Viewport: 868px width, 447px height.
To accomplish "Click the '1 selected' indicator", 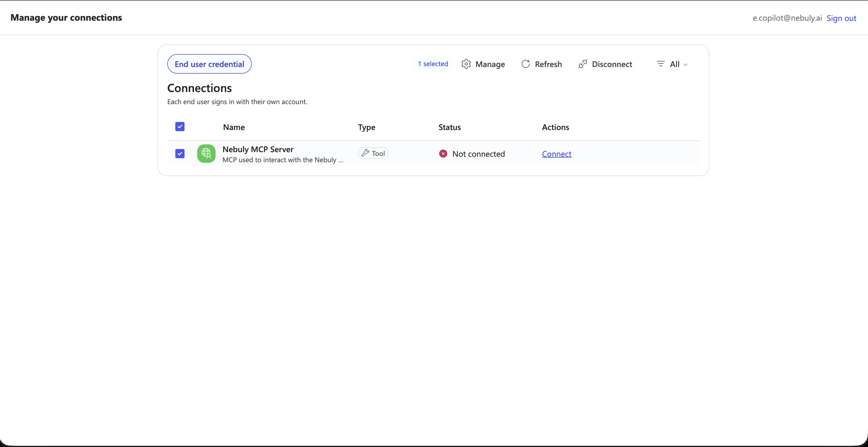I will 433,64.
